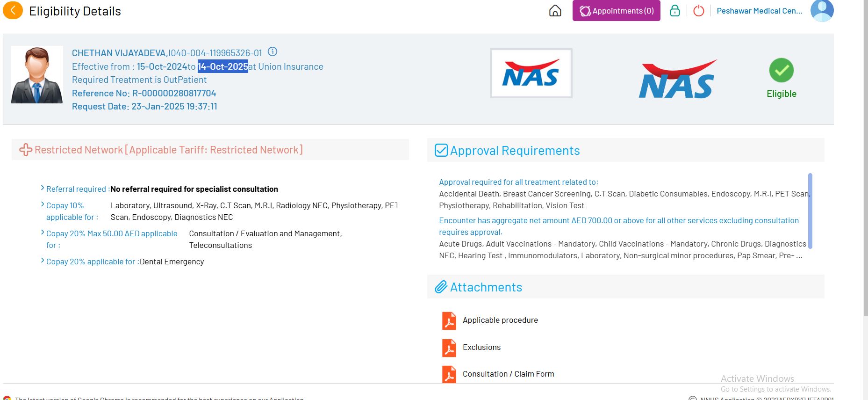
Task: Expand Copay 20% Max 50.00 AED chevron
Action: pos(43,233)
